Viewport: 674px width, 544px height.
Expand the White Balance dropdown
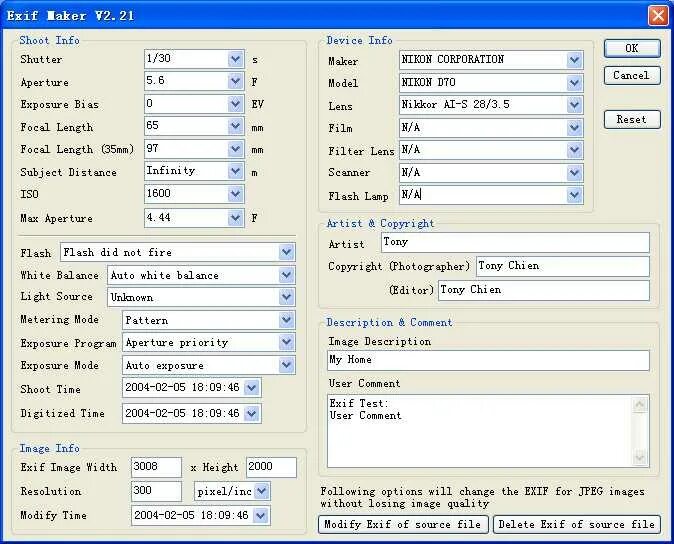286,275
